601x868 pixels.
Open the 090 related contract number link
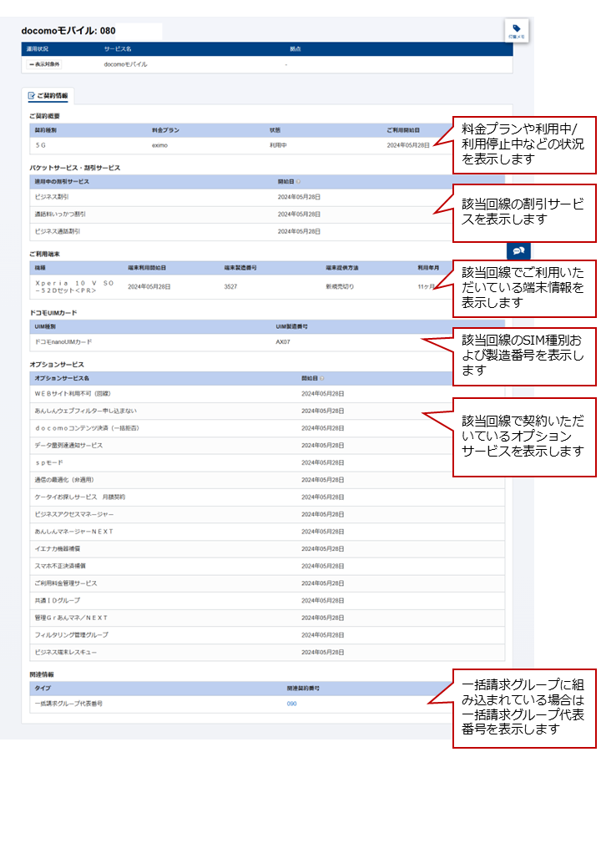pyautogui.click(x=291, y=704)
